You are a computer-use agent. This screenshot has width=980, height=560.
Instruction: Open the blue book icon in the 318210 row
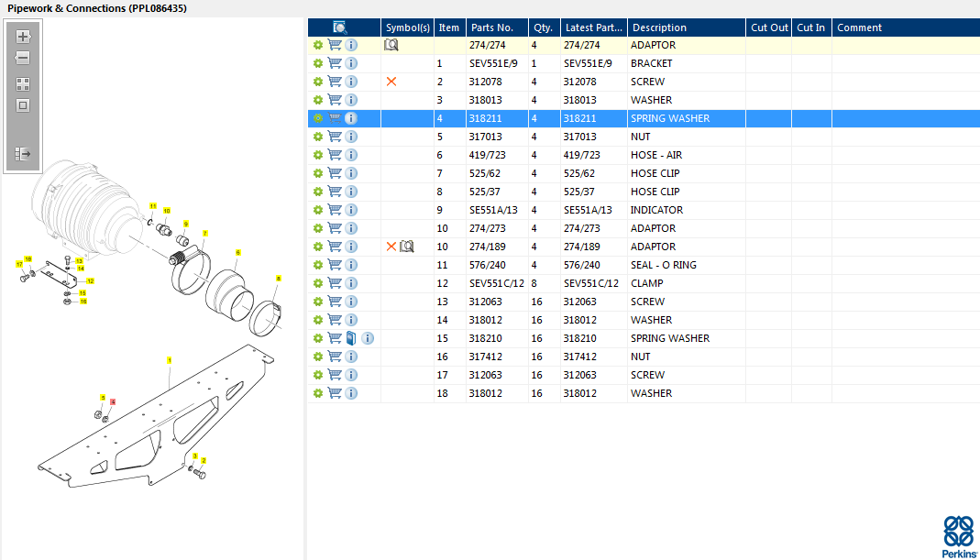click(350, 338)
